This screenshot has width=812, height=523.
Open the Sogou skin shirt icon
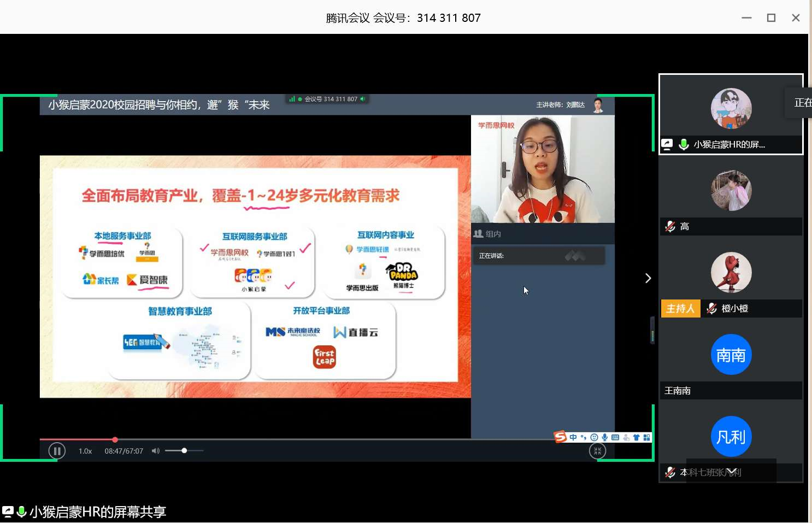637,437
